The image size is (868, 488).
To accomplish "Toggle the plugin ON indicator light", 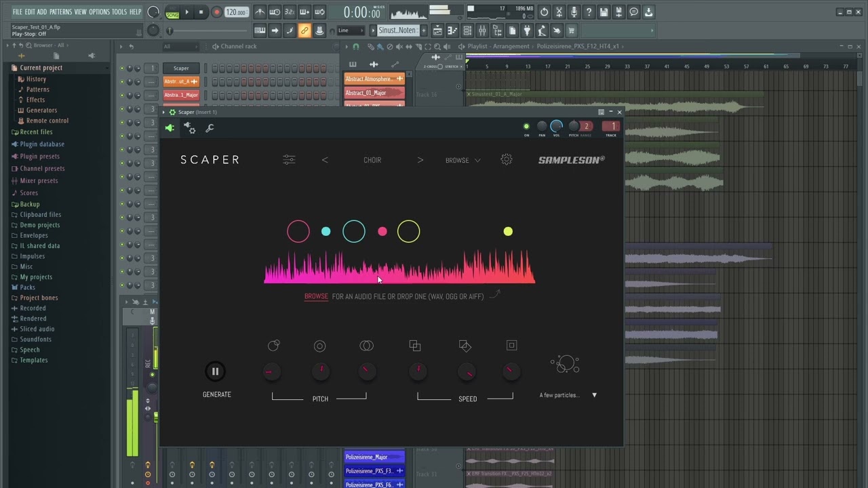I will [526, 127].
